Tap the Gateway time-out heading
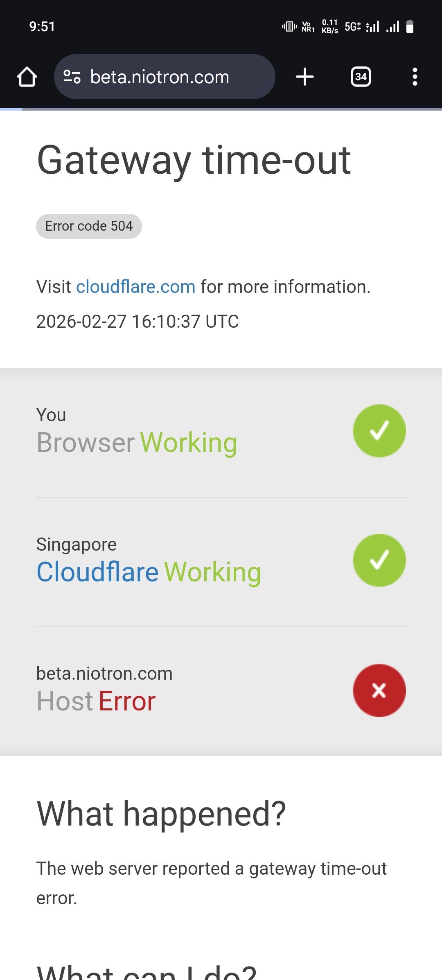442x980 pixels. pyautogui.click(x=194, y=160)
